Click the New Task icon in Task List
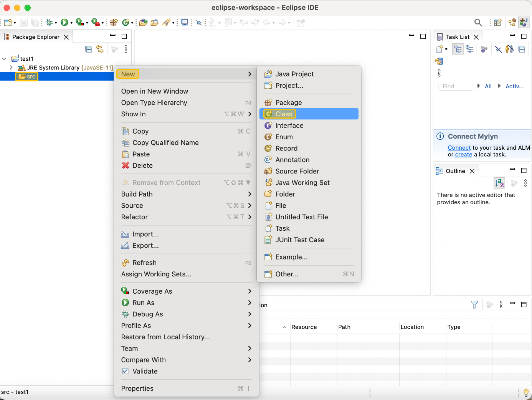This screenshot has height=400, width=532. (439, 49)
